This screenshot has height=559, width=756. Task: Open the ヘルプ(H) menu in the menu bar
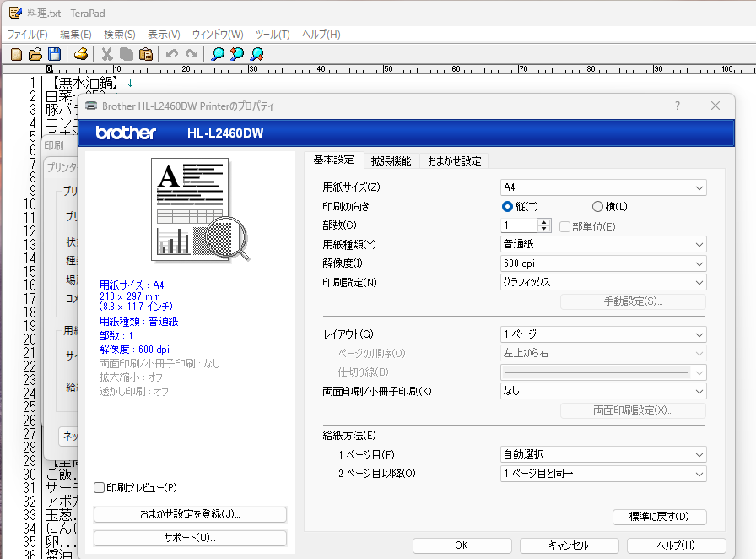pos(321,35)
